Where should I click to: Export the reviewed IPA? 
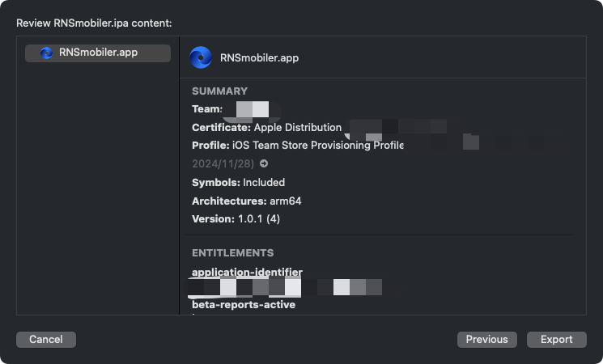[x=557, y=340]
